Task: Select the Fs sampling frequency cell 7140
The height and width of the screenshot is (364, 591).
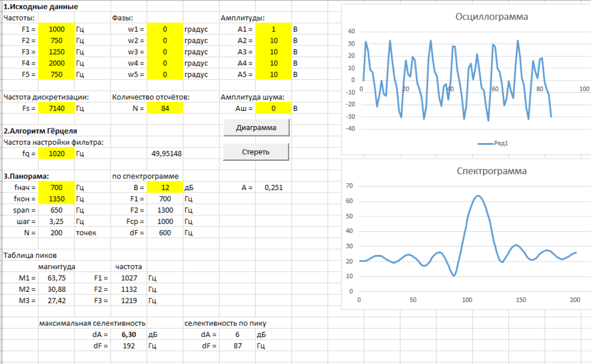Action: click(x=57, y=109)
